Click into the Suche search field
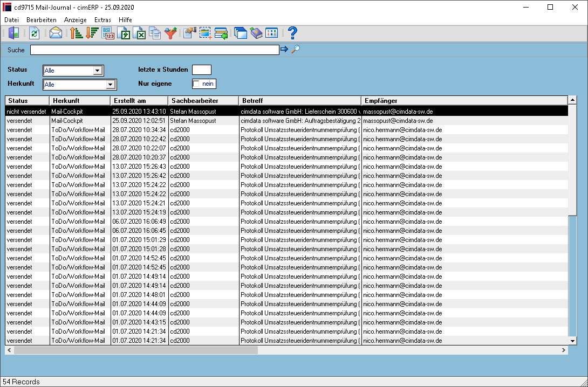588x387 pixels. point(154,50)
